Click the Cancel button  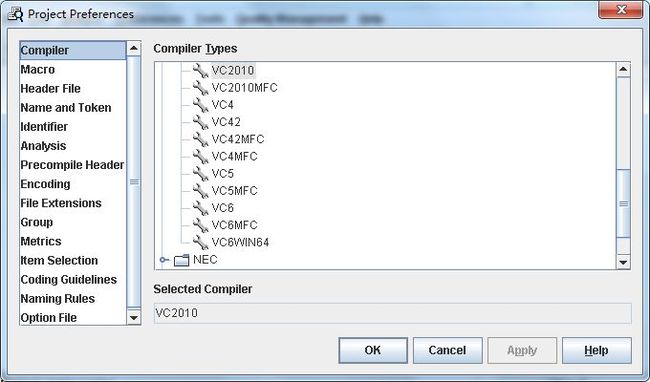[x=447, y=350]
